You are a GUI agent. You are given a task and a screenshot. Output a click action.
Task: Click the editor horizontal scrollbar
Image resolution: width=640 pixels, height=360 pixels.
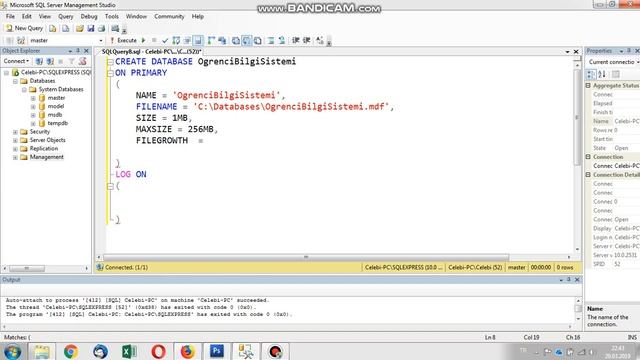306,257
